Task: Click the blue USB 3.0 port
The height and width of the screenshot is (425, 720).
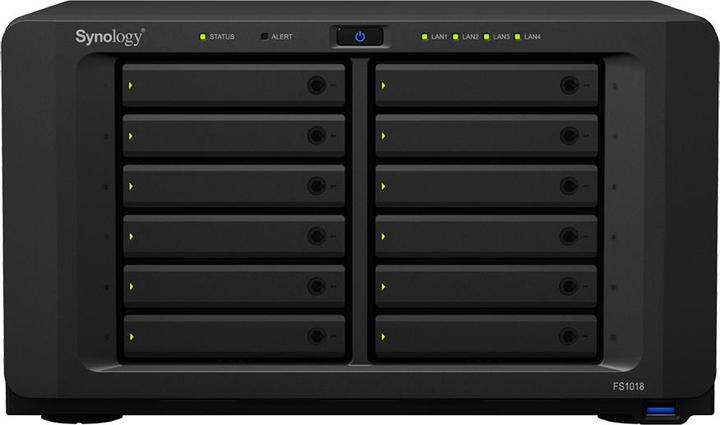Action: (660, 409)
